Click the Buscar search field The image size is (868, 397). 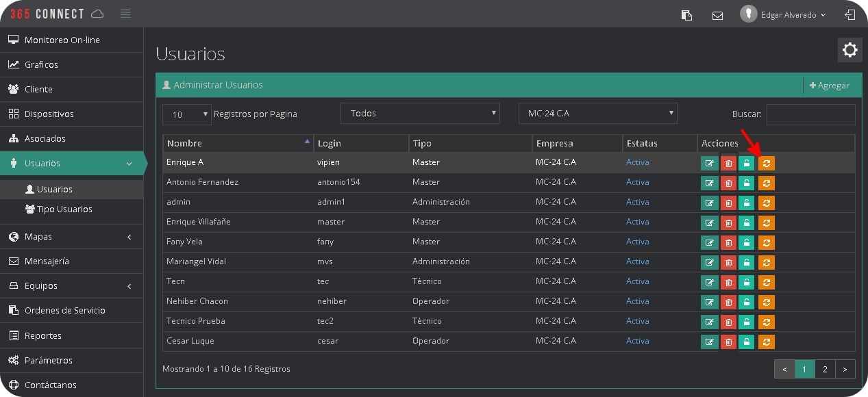(810, 114)
